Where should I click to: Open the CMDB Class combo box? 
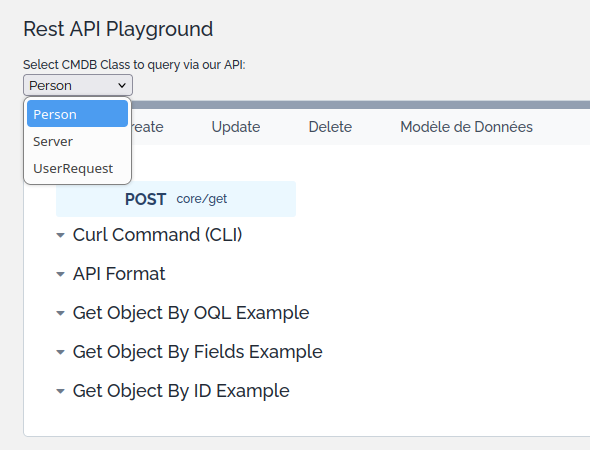[78, 85]
